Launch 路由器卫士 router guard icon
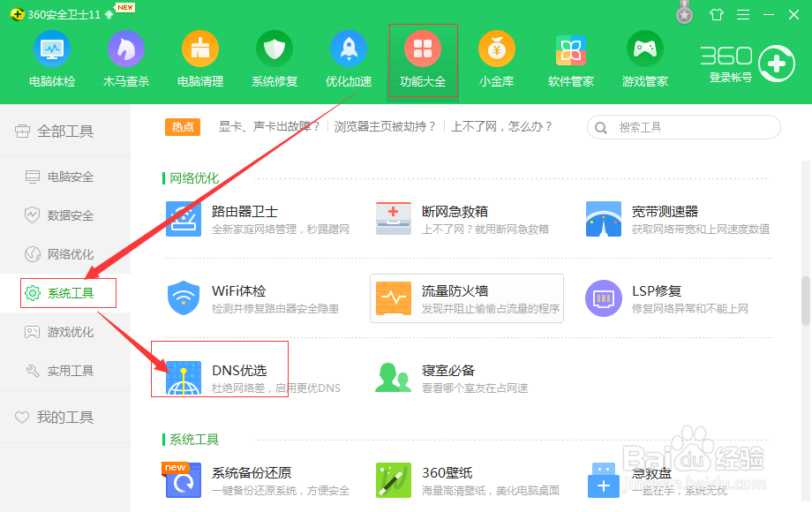 click(x=184, y=219)
